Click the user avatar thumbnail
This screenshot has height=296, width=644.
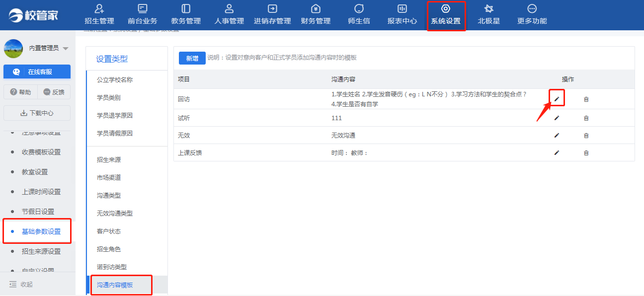[13, 49]
